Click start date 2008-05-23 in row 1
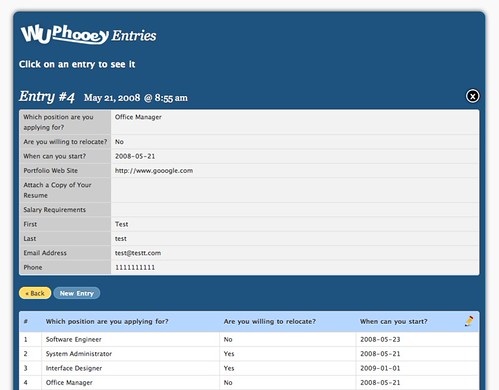Viewport: 499px width, 390px height. click(380, 340)
